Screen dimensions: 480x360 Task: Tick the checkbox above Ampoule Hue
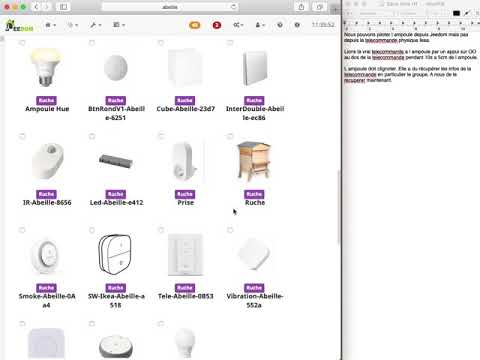tap(22, 43)
